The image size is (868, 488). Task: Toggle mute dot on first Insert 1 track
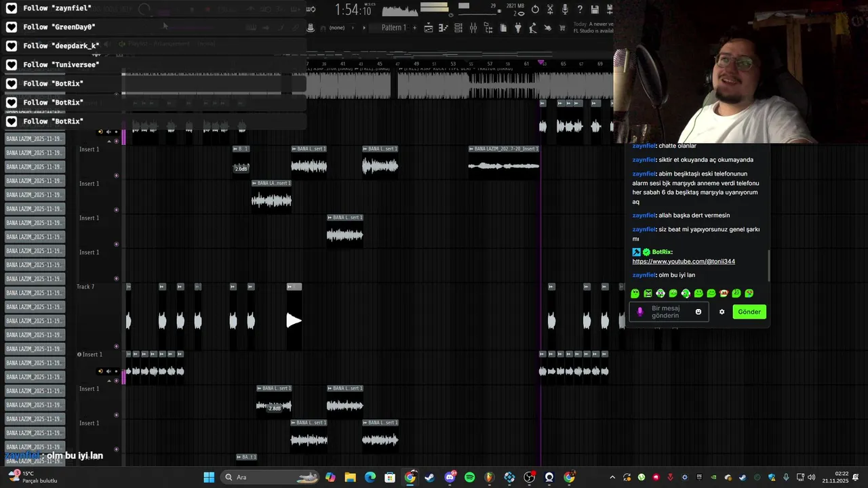click(116, 176)
